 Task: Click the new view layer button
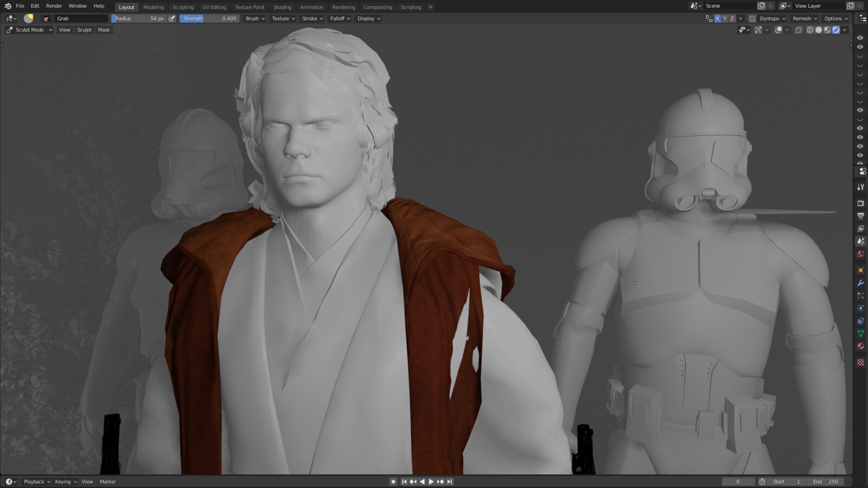click(850, 6)
